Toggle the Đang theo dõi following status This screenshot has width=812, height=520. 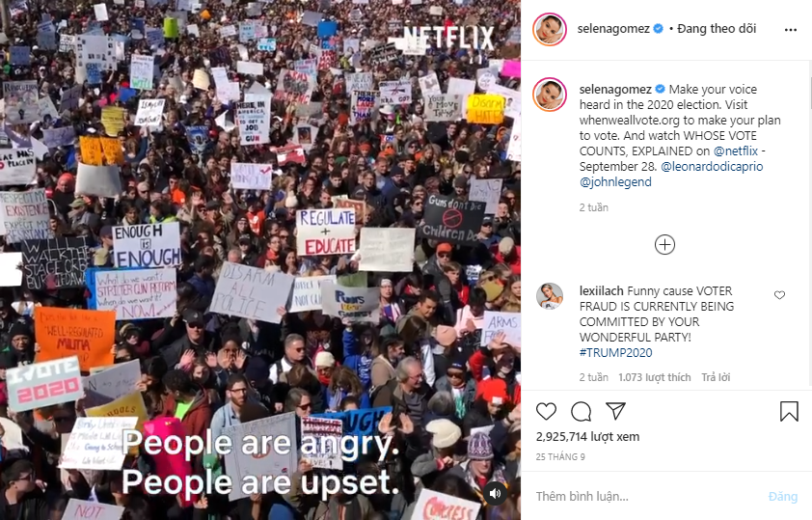717,29
